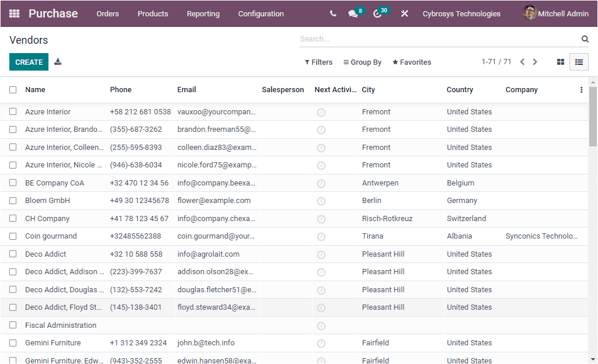
Task: Select all vendors with header checkbox
Action: coord(13,89)
